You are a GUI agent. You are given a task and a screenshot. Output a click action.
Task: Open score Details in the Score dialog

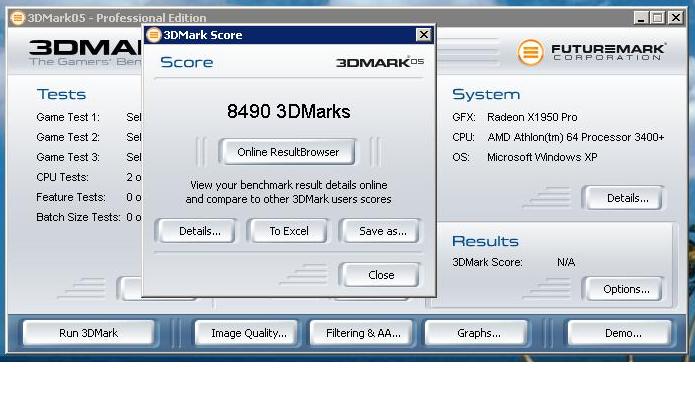tap(197, 231)
